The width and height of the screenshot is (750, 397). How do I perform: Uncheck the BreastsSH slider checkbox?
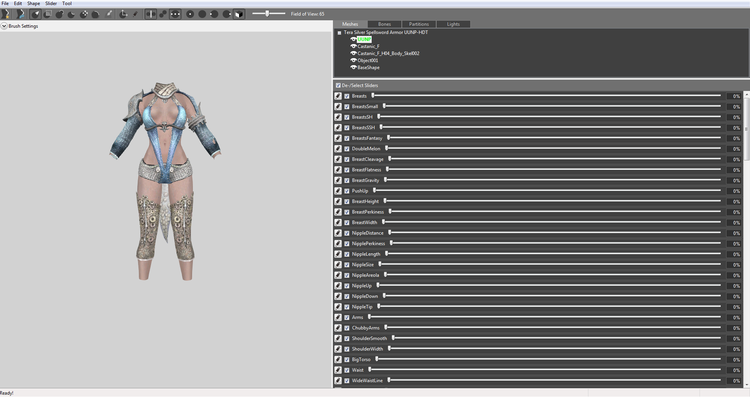point(347,117)
